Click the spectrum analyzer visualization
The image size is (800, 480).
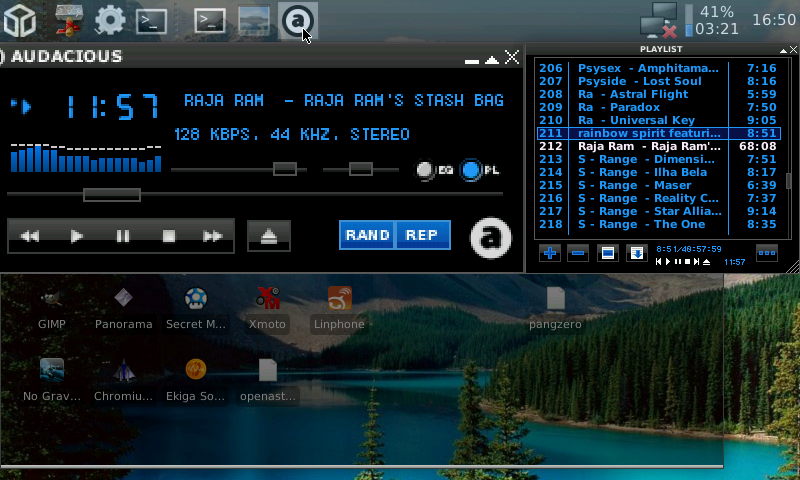(86, 158)
